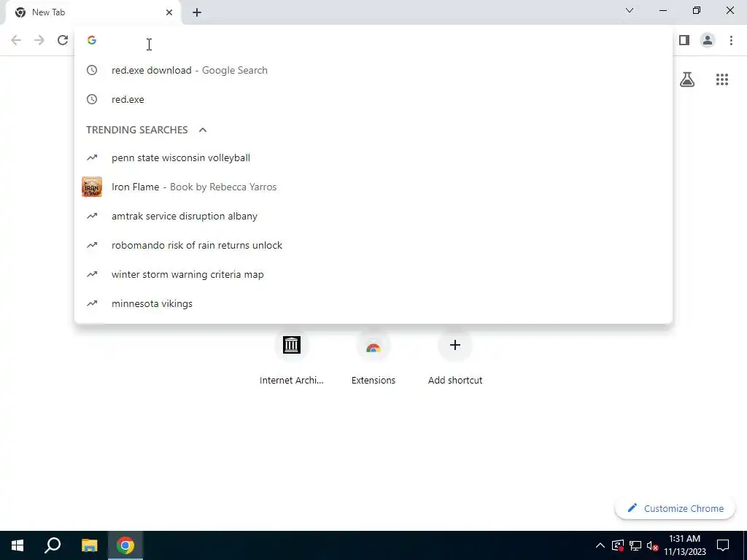
Task: Open Chrome's three-dot menu
Action: (731, 41)
